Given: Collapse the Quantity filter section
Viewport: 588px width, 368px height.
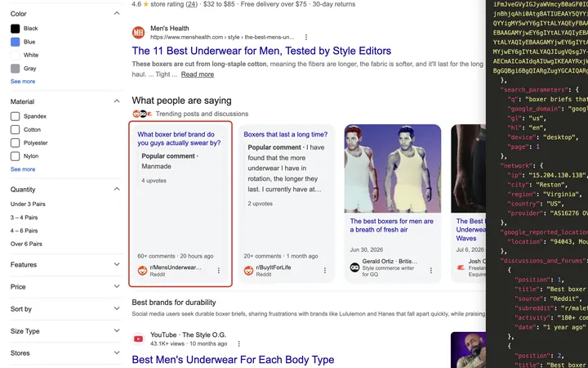Looking at the screenshot, I should click(x=117, y=189).
